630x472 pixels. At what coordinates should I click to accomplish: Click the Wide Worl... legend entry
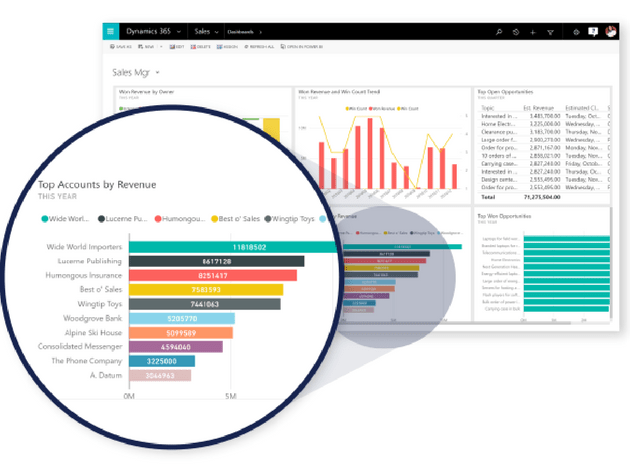tap(65, 219)
